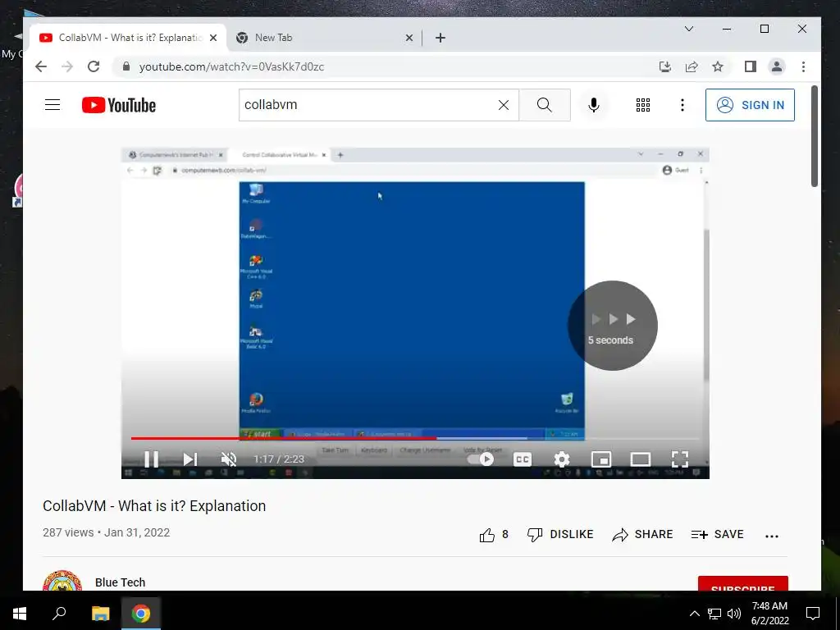Image resolution: width=840 pixels, height=630 pixels.
Task: Start voice search with microphone
Action: (594, 105)
